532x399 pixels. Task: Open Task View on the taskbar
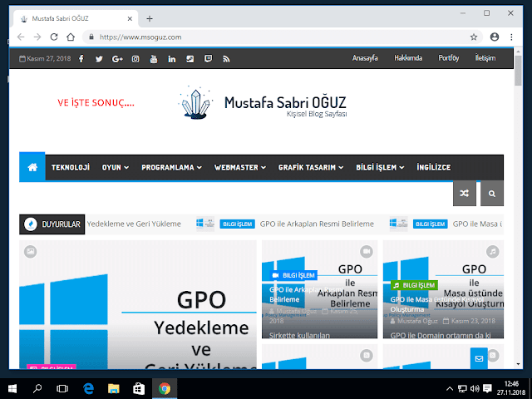coord(62,388)
